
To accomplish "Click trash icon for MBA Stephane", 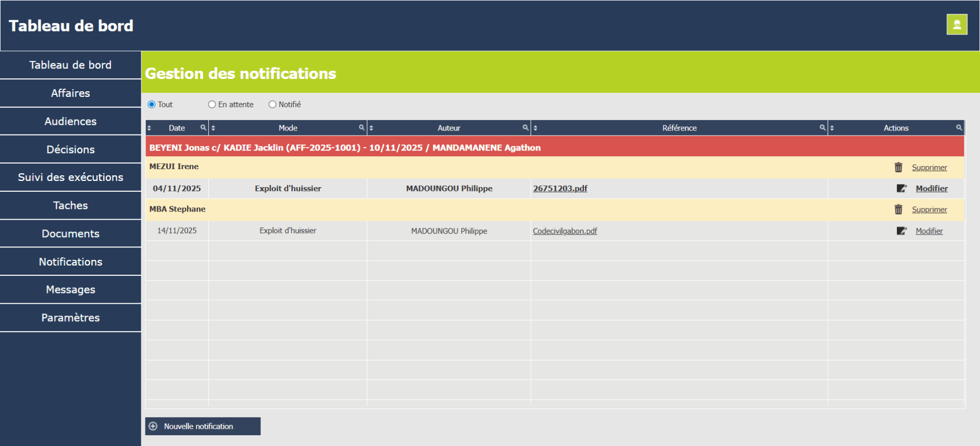I will pos(898,209).
